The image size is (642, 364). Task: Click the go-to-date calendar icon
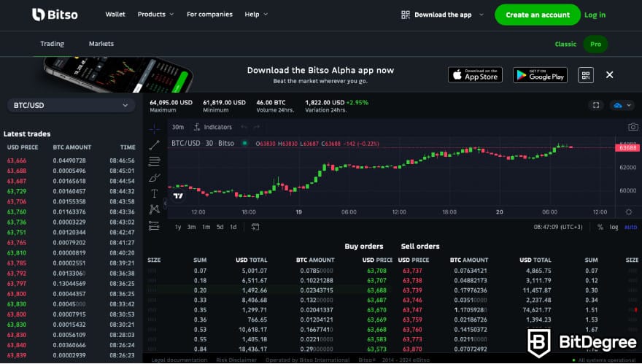click(x=255, y=227)
